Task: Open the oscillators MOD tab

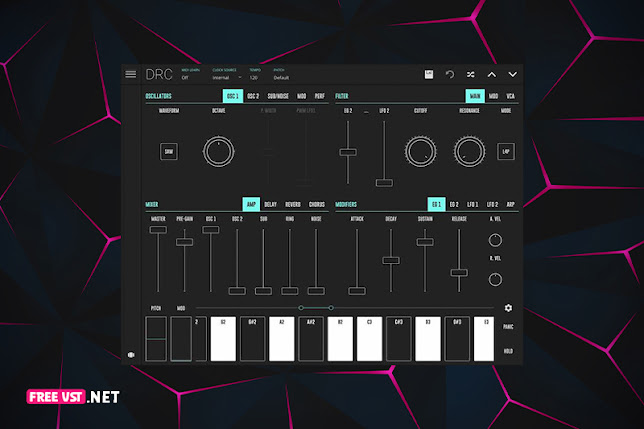Action: pyautogui.click(x=301, y=96)
